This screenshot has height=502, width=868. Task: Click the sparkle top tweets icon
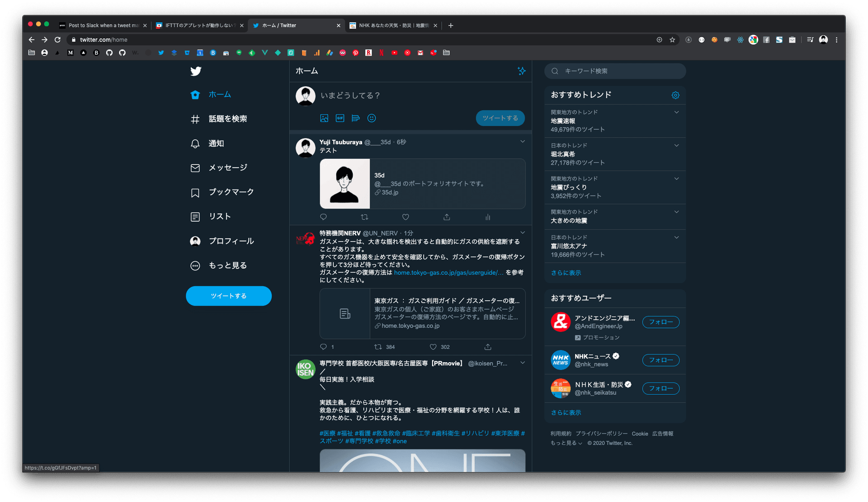[522, 71]
